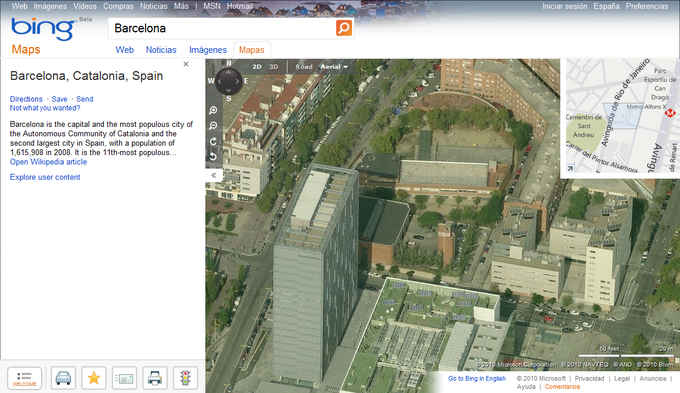
Task: Click the printer icon
Action: pyautogui.click(x=155, y=378)
